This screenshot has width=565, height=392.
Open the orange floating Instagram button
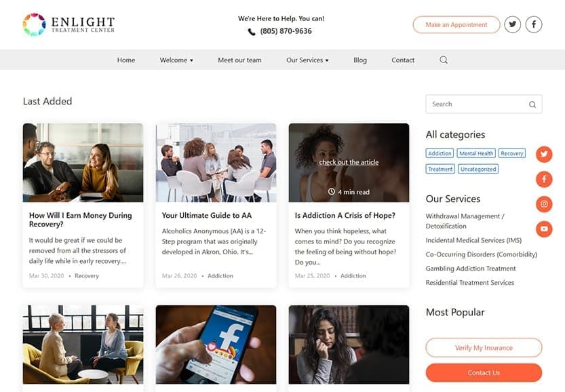pyautogui.click(x=544, y=204)
